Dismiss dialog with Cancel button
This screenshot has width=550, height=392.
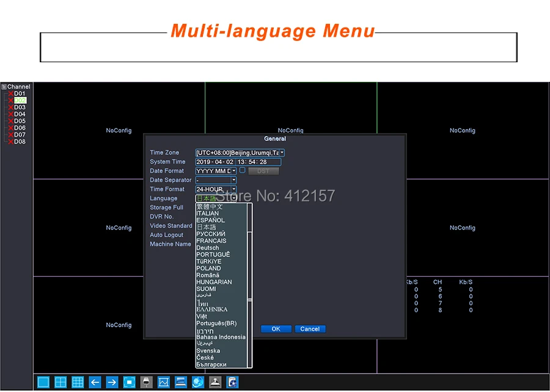[x=310, y=329]
